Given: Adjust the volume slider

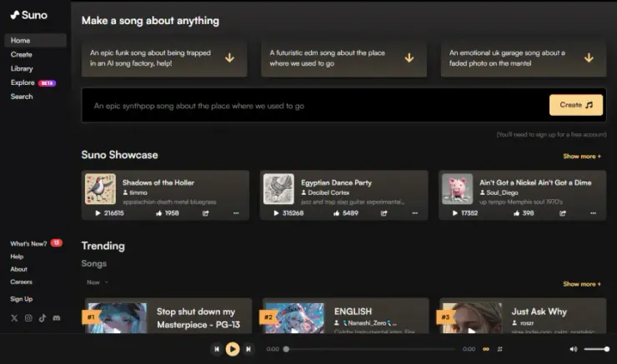Looking at the screenshot, I should point(596,349).
